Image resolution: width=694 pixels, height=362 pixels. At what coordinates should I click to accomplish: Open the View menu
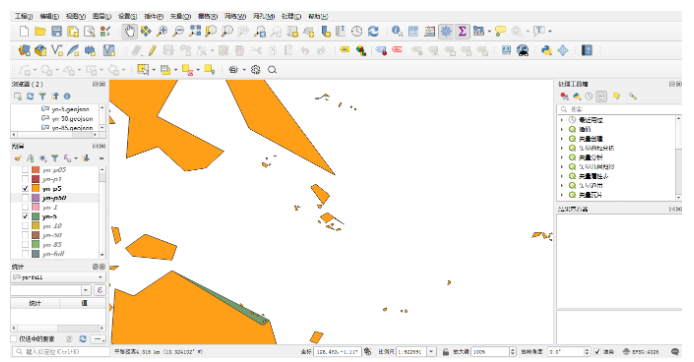75,16
